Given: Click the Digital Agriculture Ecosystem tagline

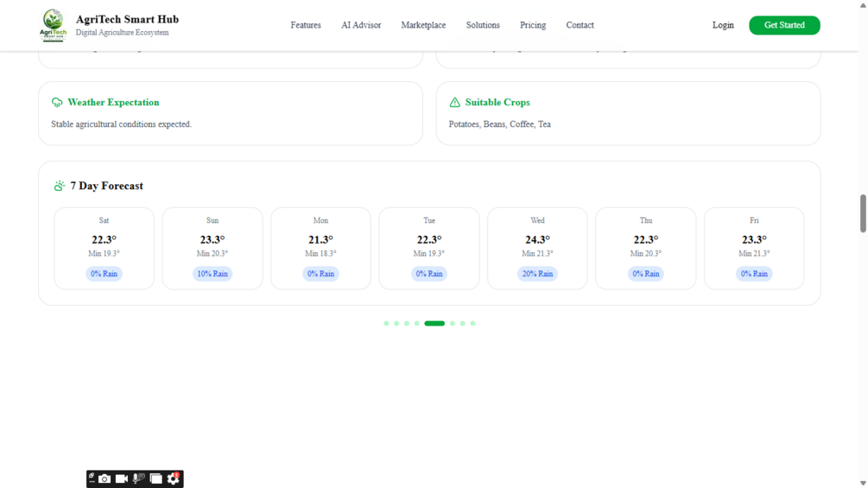Looking at the screenshot, I should [x=123, y=33].
